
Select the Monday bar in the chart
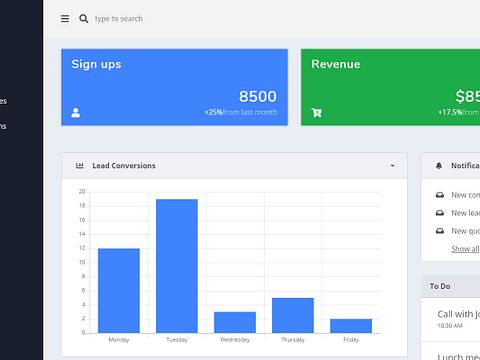point(119,291)
